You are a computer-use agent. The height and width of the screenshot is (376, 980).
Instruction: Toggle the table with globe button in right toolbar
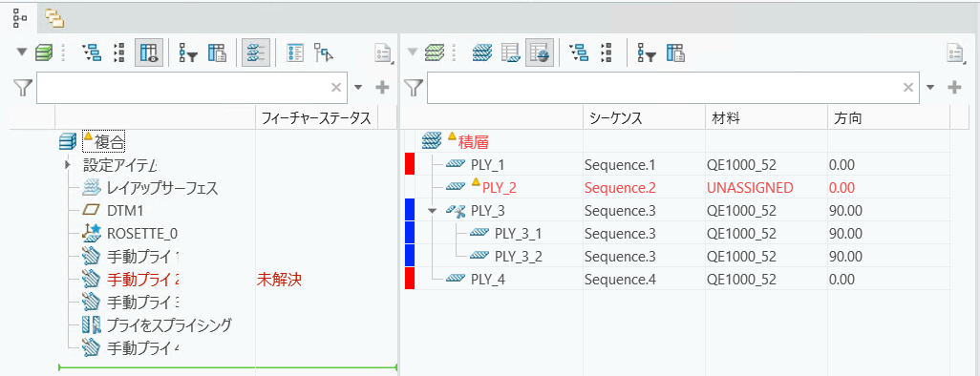point(540,53)
